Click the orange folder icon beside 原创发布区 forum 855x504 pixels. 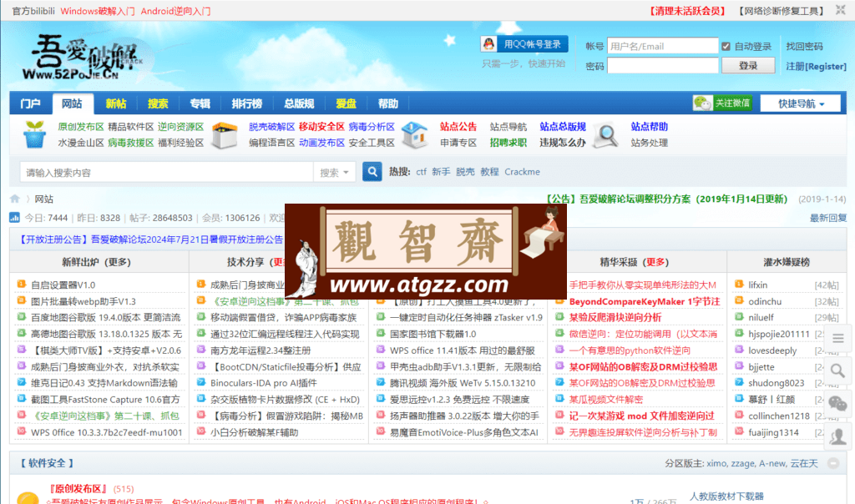(28, 497)
